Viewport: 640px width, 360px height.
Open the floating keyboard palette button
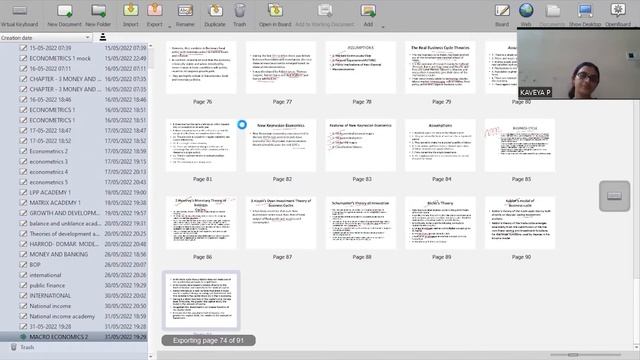[x=614, y=196]
